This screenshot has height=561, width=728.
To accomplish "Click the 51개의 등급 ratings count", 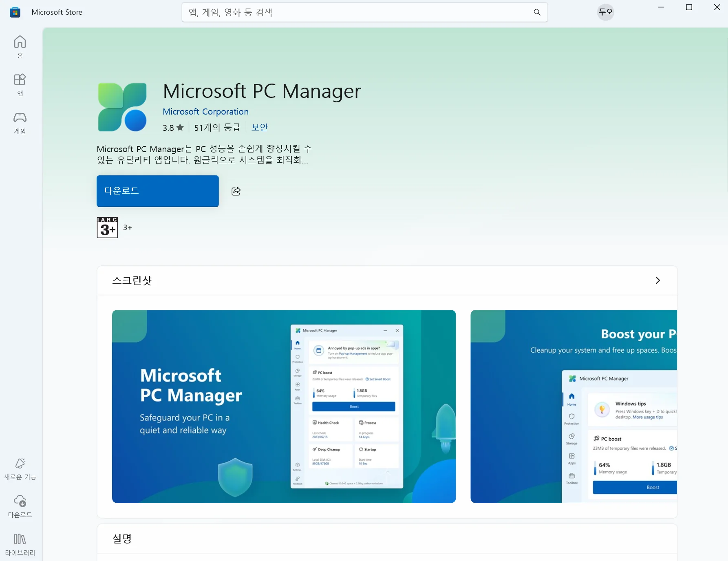I will pos(217,128).
